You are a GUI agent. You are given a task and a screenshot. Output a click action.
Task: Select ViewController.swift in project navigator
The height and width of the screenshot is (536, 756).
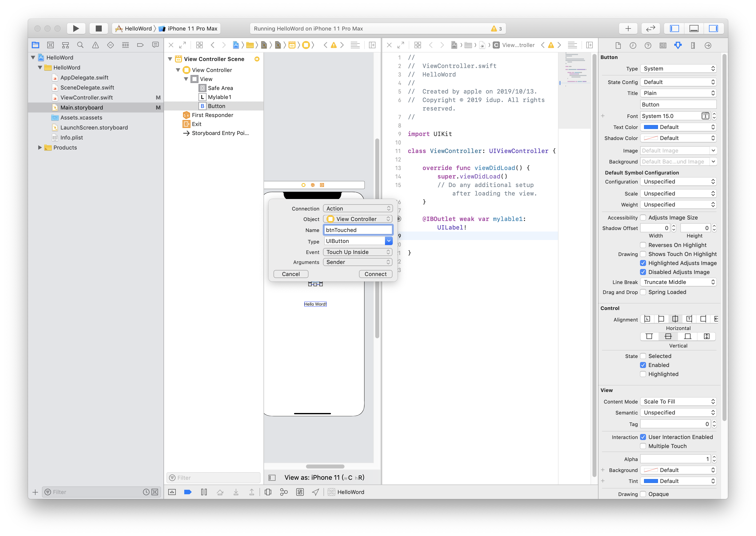click(x=86, y=97)
